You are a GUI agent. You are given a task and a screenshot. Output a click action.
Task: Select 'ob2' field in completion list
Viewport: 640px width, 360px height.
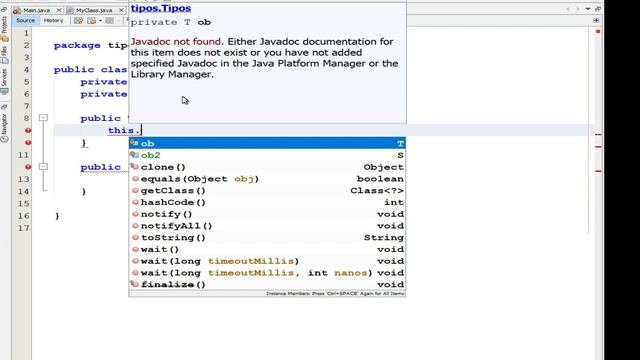tap(267, 155)
